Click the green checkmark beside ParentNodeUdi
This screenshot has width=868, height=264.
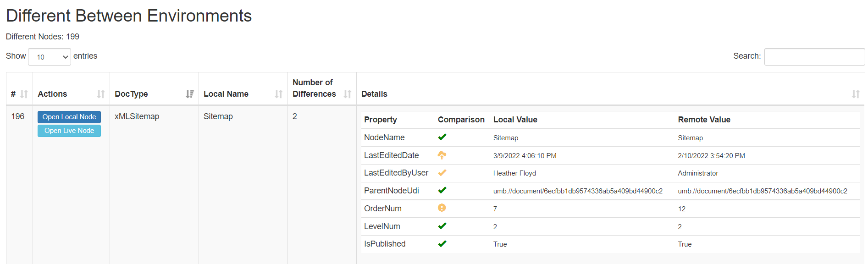click(x=442, y=190)
